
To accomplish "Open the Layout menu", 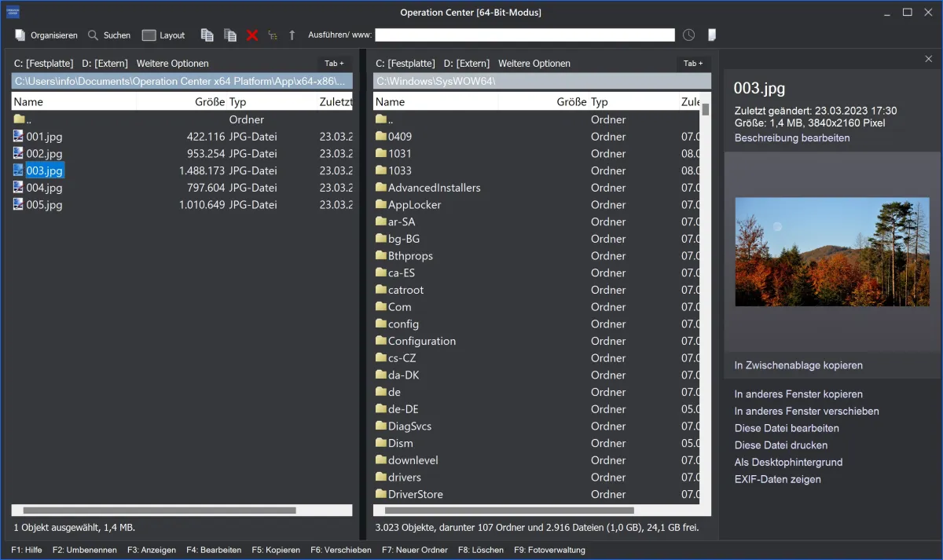I will pyautogui.click(x=163, y=35).
